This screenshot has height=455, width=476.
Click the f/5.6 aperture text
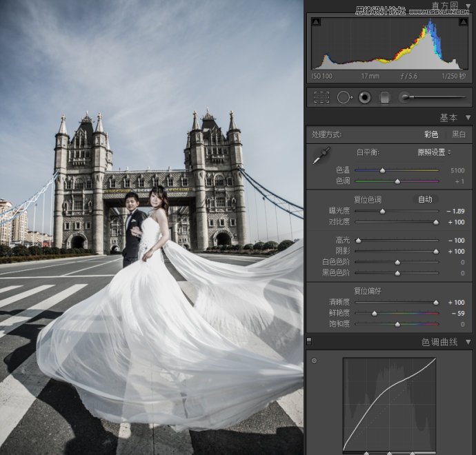coord(408,76)
